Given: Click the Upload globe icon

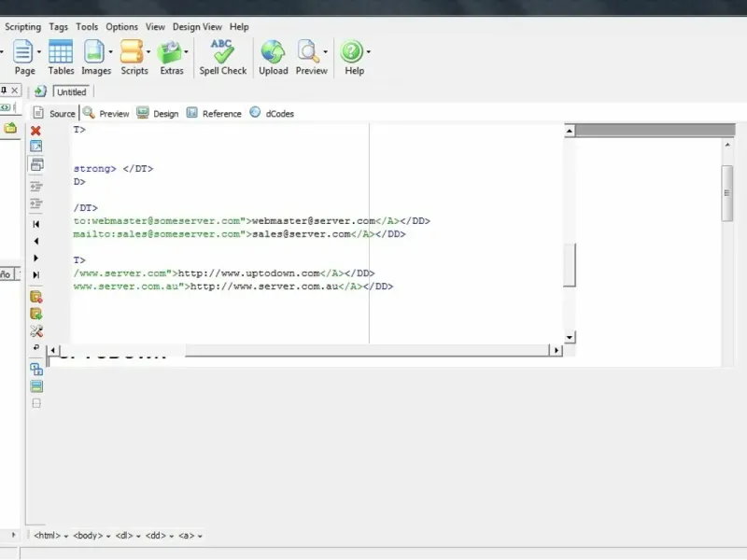Looking at the screenshot, I should pos(273,51).
